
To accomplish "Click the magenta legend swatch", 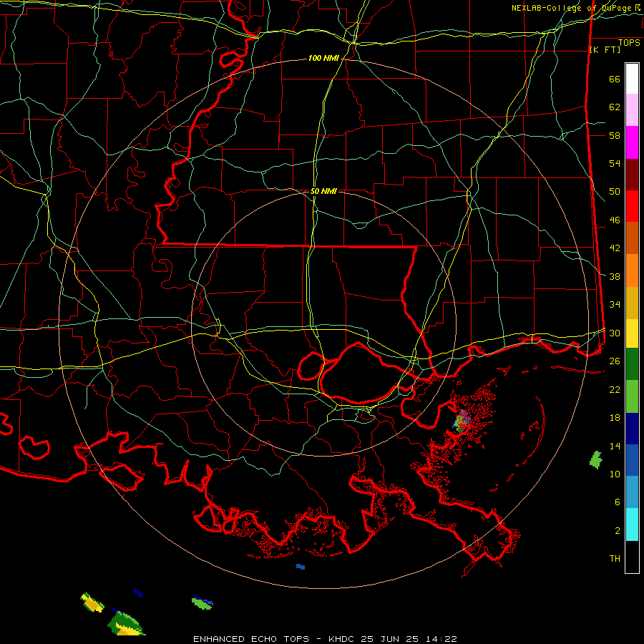I will pos(632,142).
